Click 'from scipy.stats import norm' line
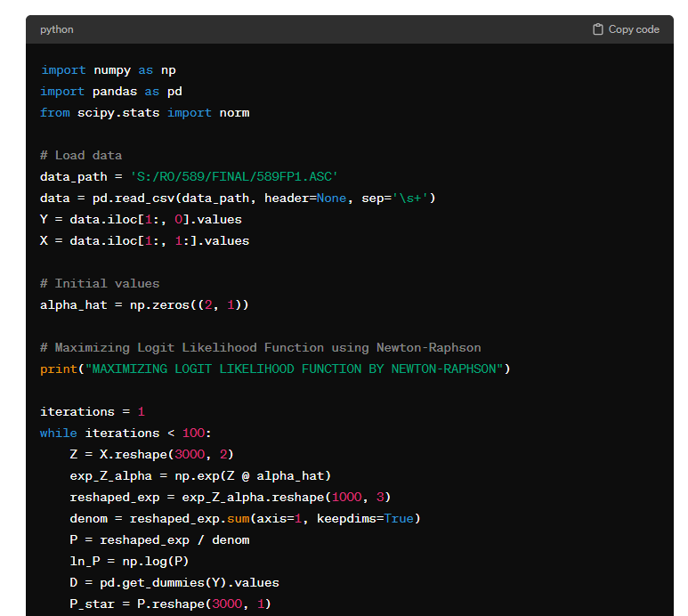Viewport: 688px width, 616px height. point(145,113)
